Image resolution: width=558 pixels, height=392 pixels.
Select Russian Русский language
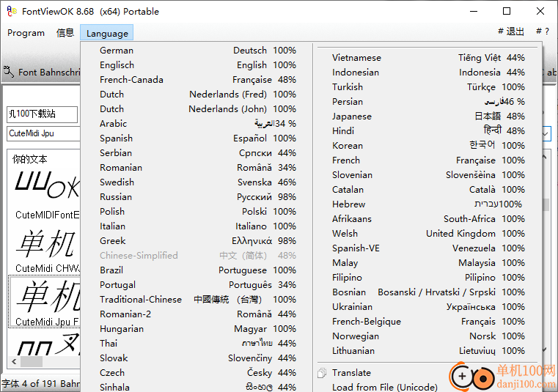coord(197,196)
